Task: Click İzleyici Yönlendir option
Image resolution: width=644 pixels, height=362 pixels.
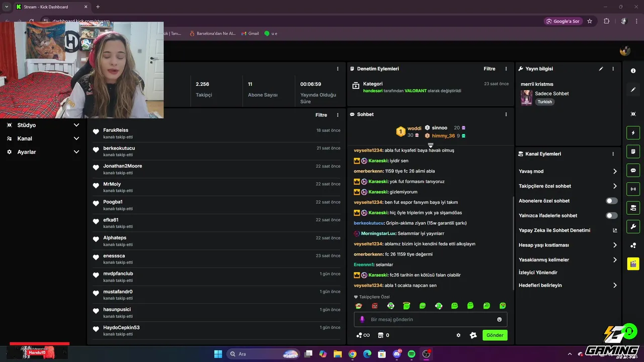Action: tap(538, 273)
